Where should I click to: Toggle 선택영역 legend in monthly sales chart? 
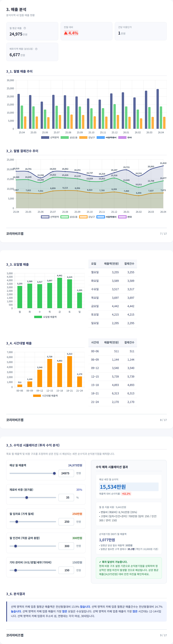(50, 137)
